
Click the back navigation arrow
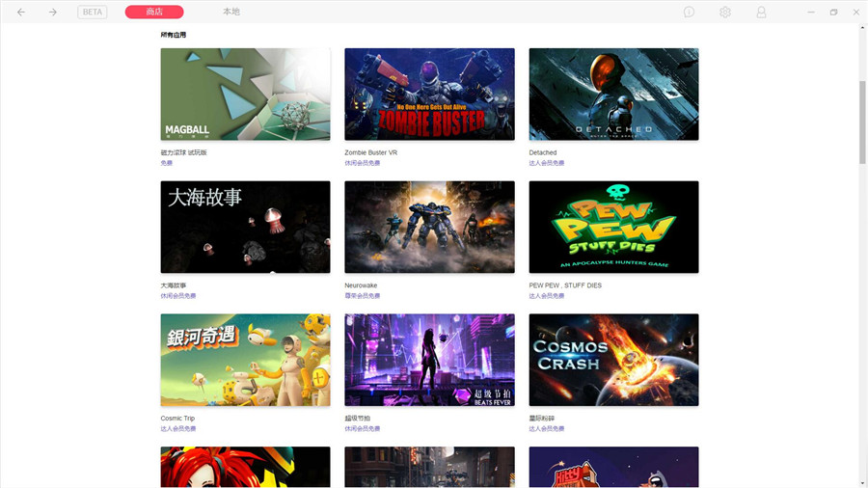21,12
